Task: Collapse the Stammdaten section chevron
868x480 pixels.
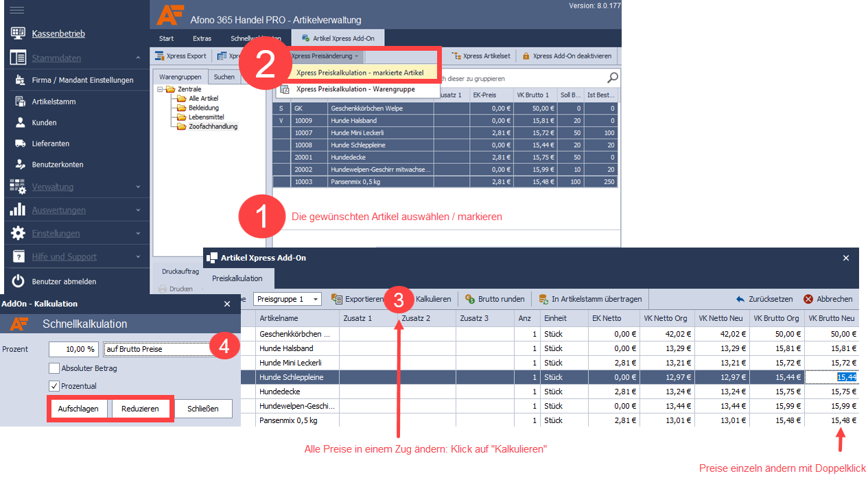Action: [138, 58]
